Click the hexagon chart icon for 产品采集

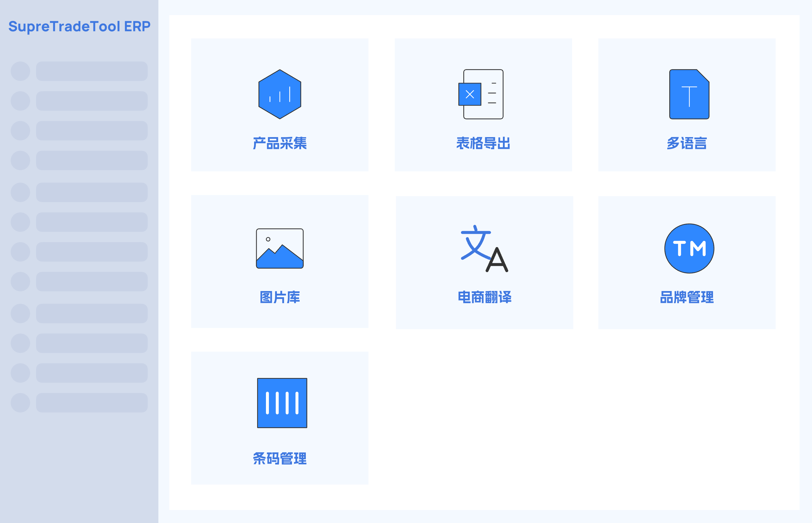[280, 94]
